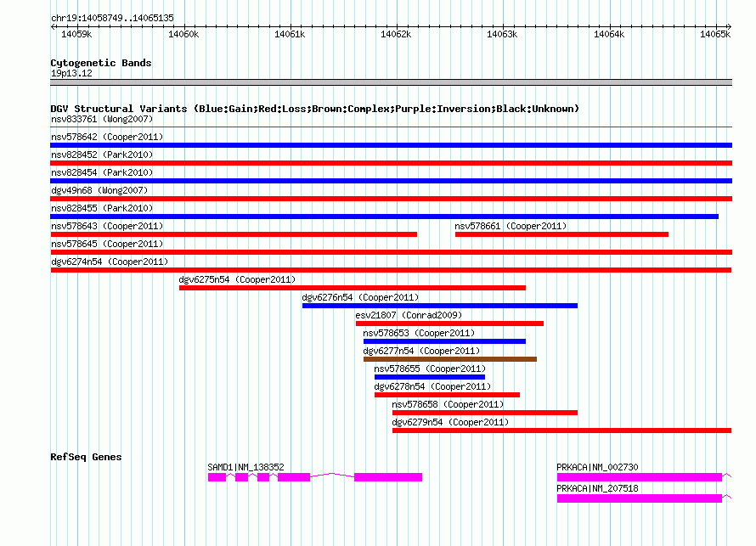Click the red dgv6278n54 loss bar
756x546 pixels.
point(447,395)
